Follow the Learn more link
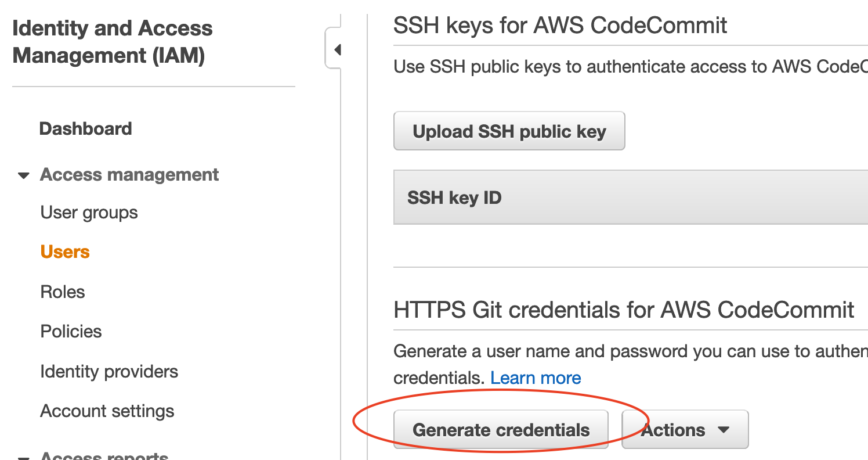The height and width of the screenshot is (460, 868). coord(536,378)
